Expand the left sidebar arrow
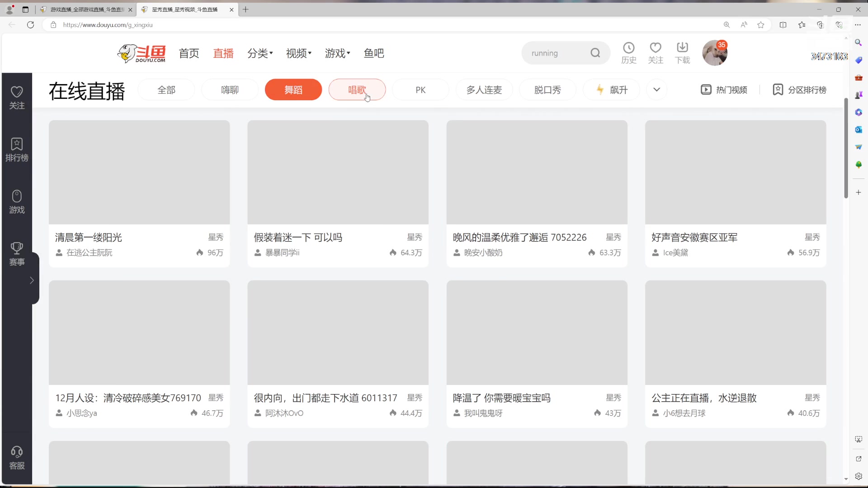Viewport: 868px width, 488px height. [32, 280]
